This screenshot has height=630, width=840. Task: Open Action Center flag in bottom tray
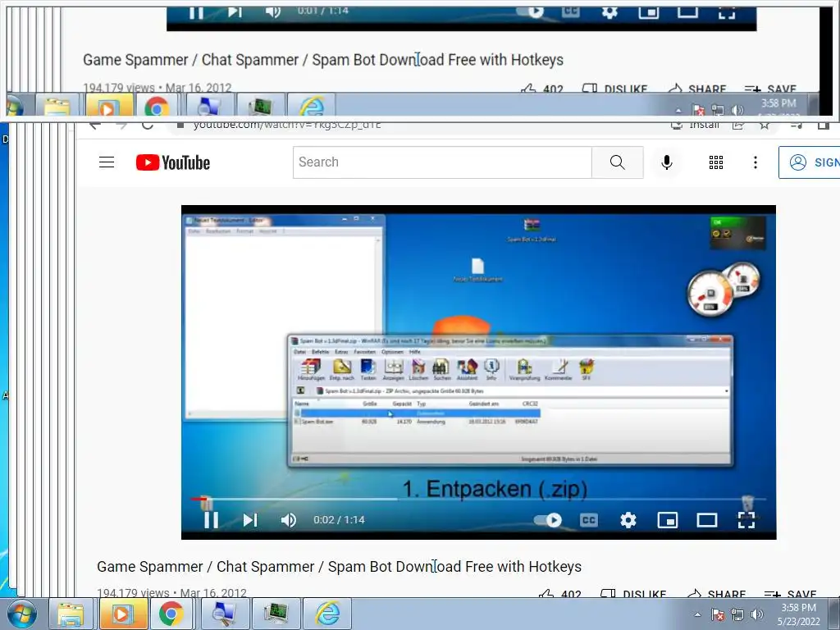coord(717,614)
